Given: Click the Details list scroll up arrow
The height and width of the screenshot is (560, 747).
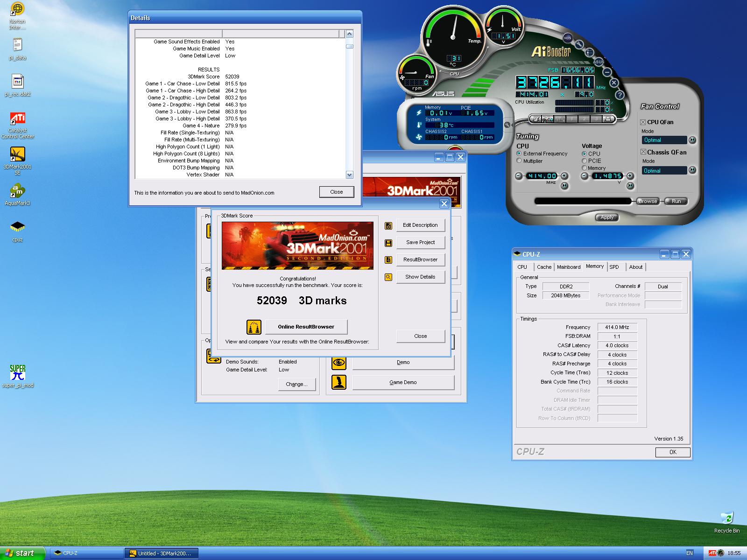Looking at the screenshot, I should (350, 34).
